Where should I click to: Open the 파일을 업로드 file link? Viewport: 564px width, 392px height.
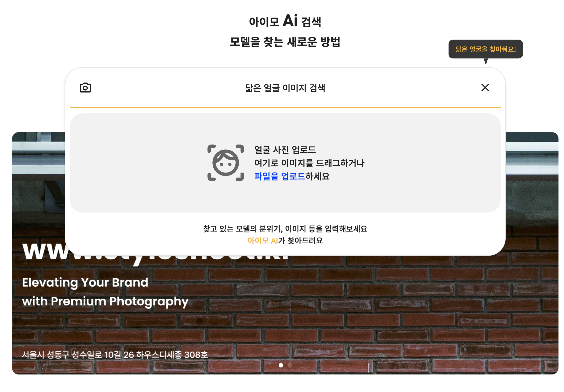click(x=280, y=176)
